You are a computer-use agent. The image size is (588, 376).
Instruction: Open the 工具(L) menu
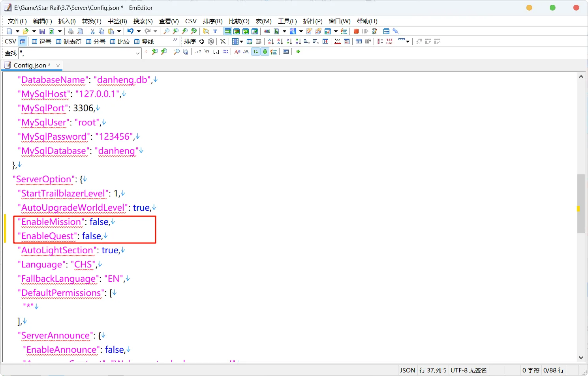pyautogui.click(x=287, y=21)
